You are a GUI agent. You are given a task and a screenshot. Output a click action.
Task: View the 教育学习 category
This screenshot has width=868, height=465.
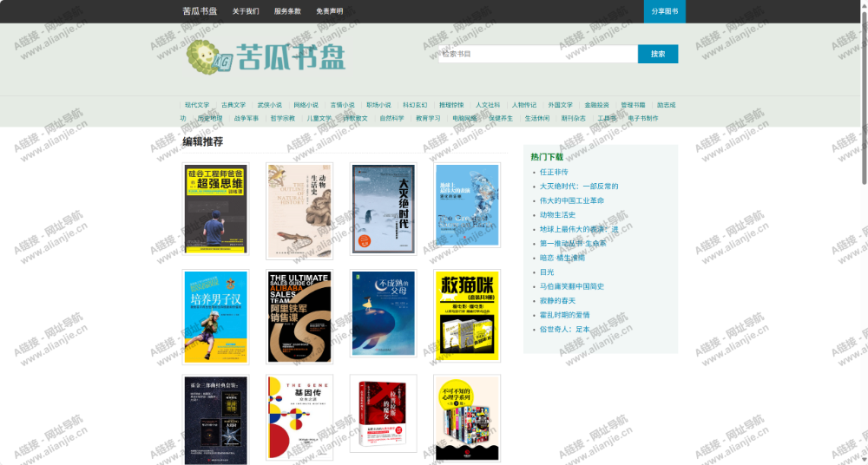[x=429, y=118]
